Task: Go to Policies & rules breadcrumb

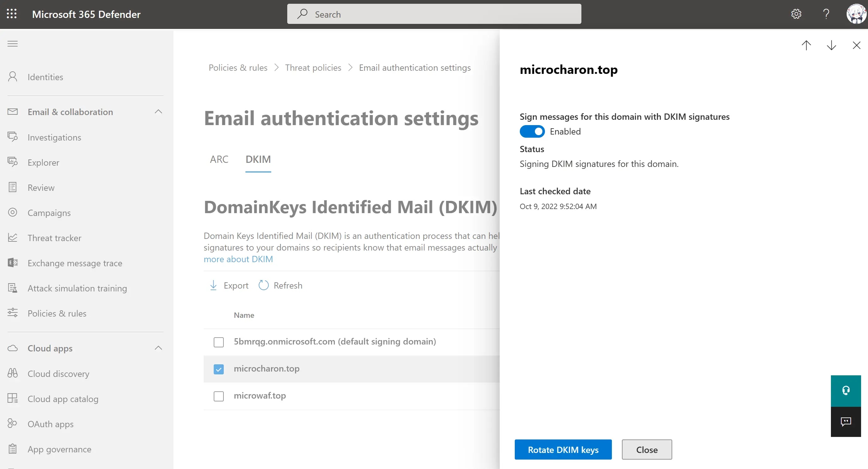Action: 238,68
